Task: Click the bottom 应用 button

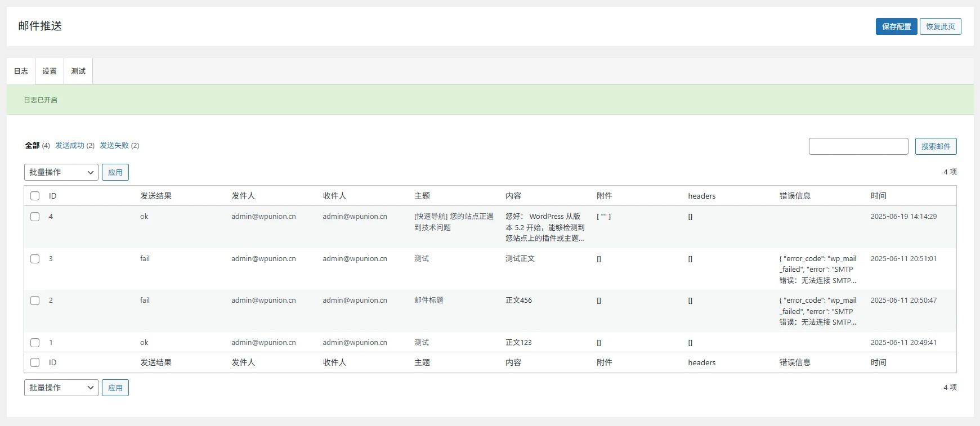Action: click(x=115, y=388)
